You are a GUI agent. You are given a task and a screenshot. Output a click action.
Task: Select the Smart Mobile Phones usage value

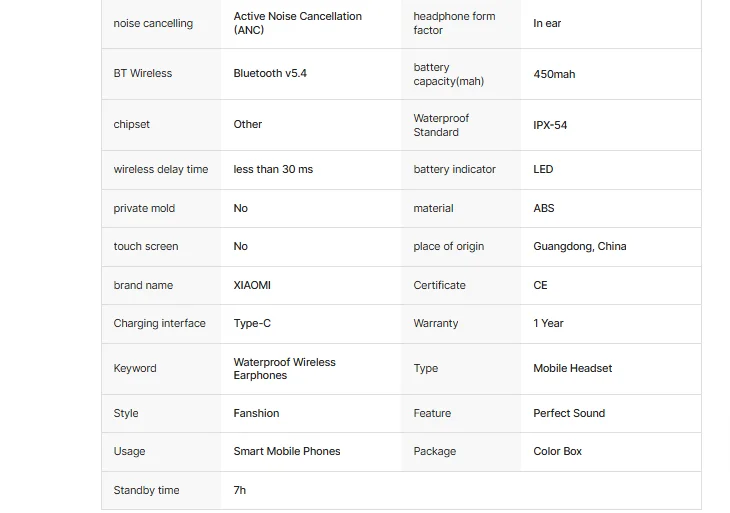coord(287,451)
